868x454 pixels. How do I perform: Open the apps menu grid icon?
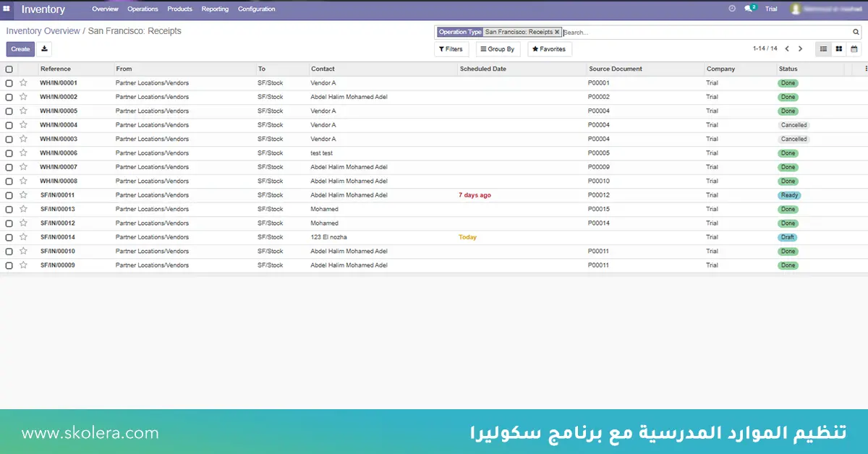pyautogui.click(x=7, y=8)
